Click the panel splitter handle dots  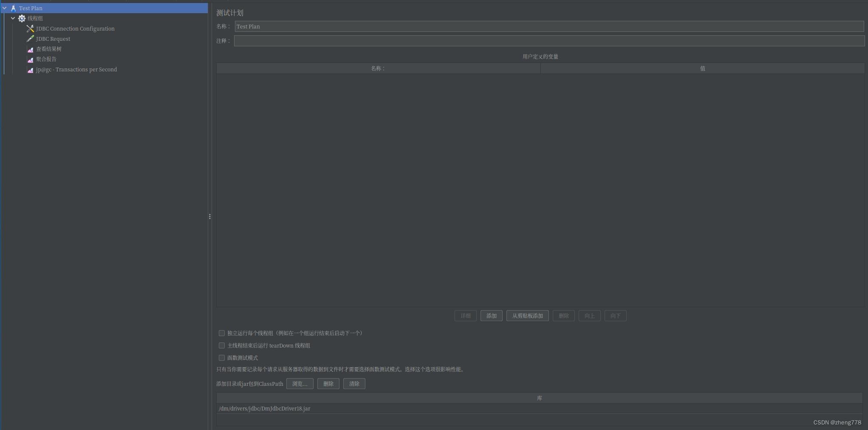(210, 217)
